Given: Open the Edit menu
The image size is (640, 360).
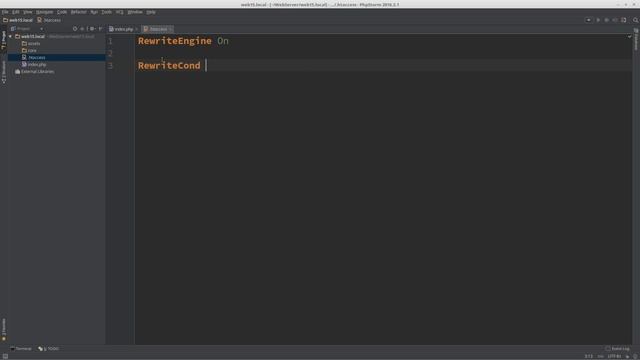Looking at the screenshot, I should click(x=16, y=12).
